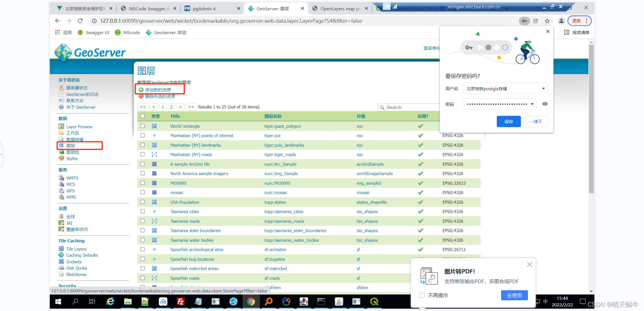Switch to the first Beijing metro browser tab
The height and width of the screenshot is (311, 644).
pos(85,9)
